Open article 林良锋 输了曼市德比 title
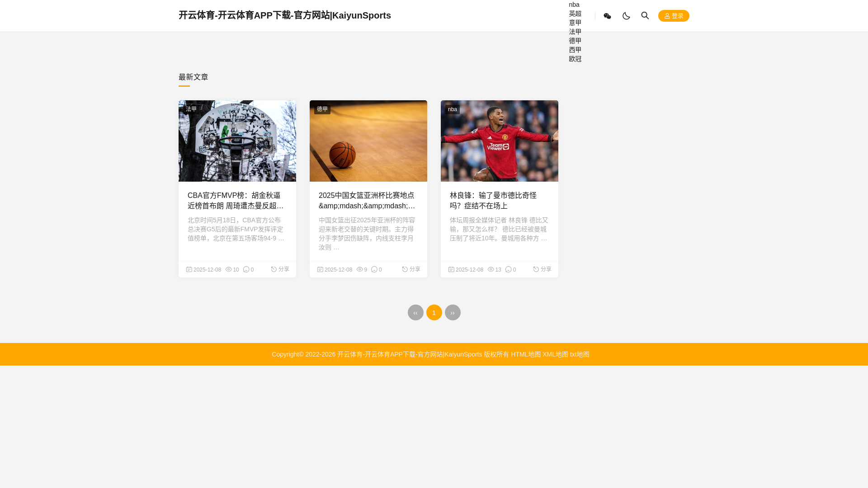 click(x=493, y=201)
